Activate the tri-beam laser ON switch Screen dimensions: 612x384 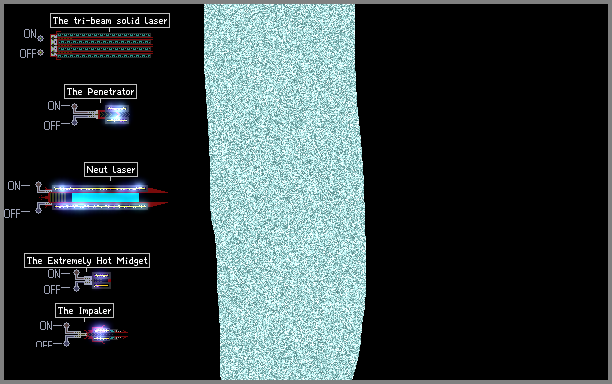tap(41, 38)
